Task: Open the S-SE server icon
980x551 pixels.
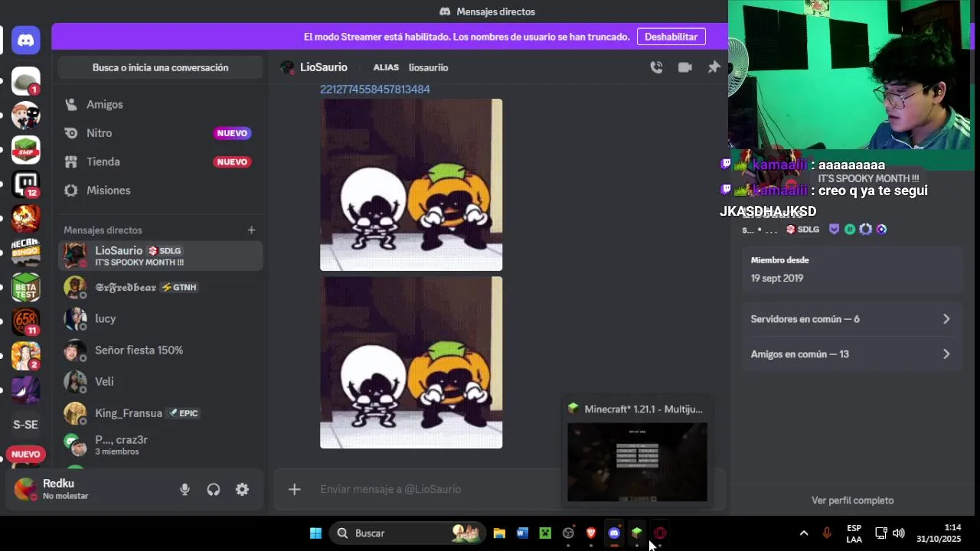Action: [x=26, y=425]
